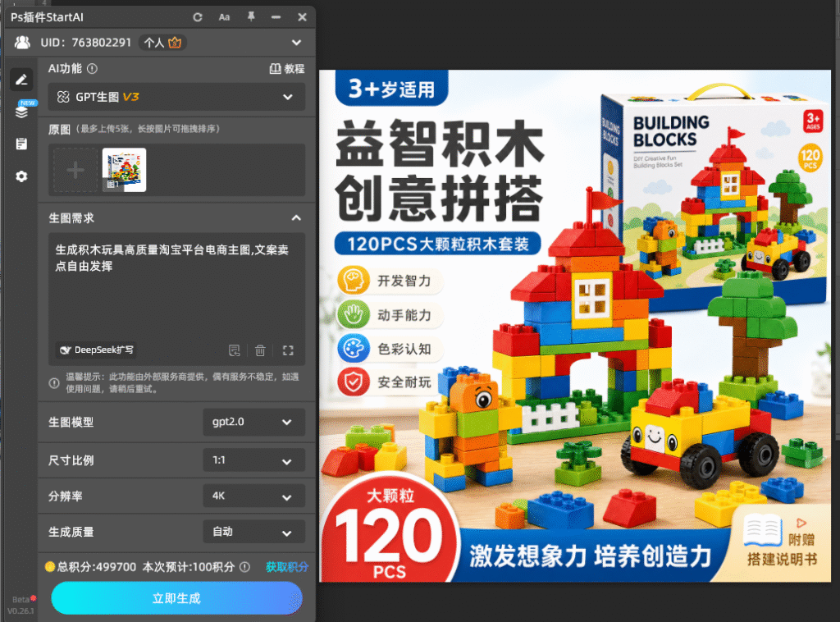The height and width of the screenshot is (622, 840).
Task: Click the Beta V0.26.1 version label
Action: tap(21, 605)
